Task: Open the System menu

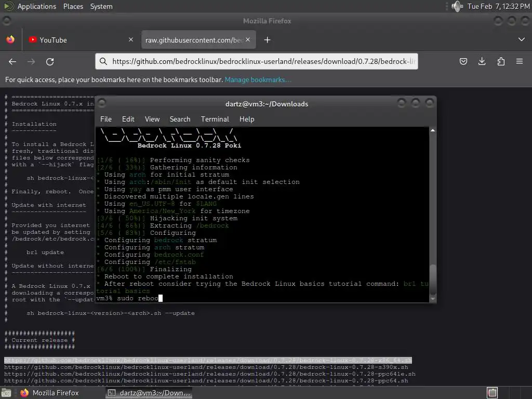Action: 101,6
